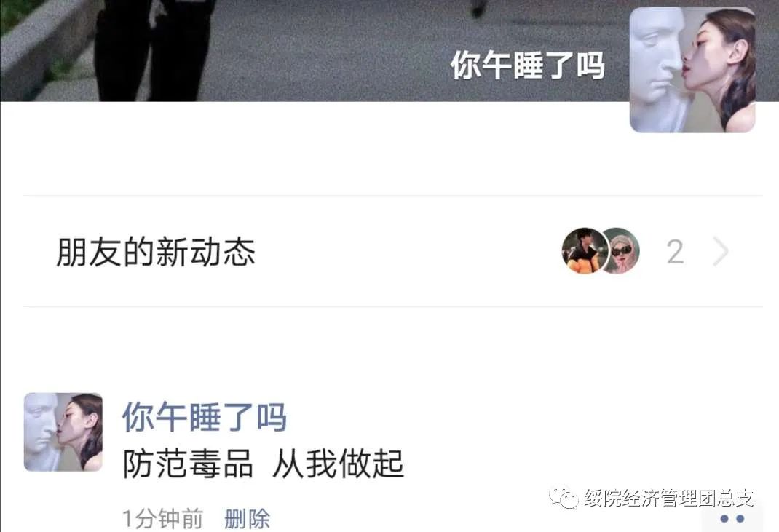Open the 朋友的新动态 row
This screenshot has height=532, width=779.
(x=392, y=251)
